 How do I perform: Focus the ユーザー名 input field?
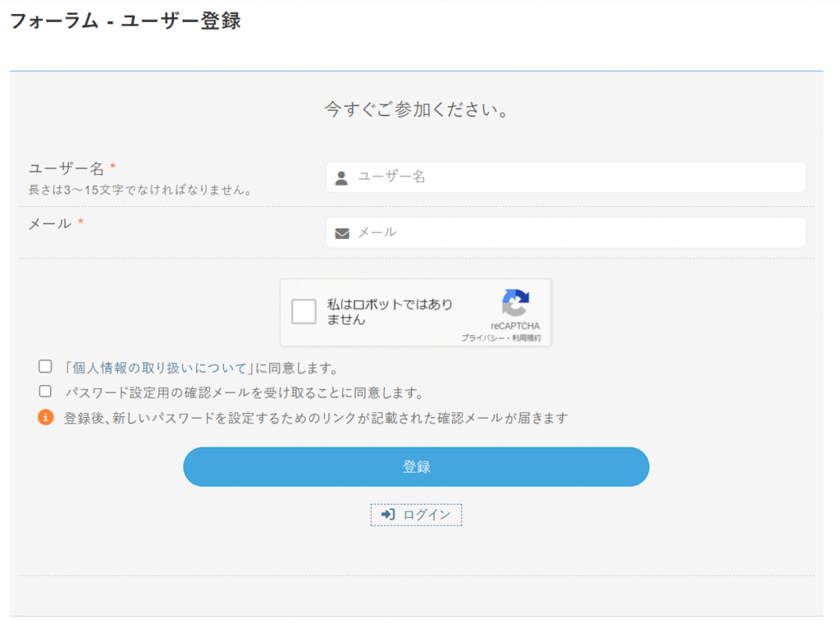coord(566,177)
